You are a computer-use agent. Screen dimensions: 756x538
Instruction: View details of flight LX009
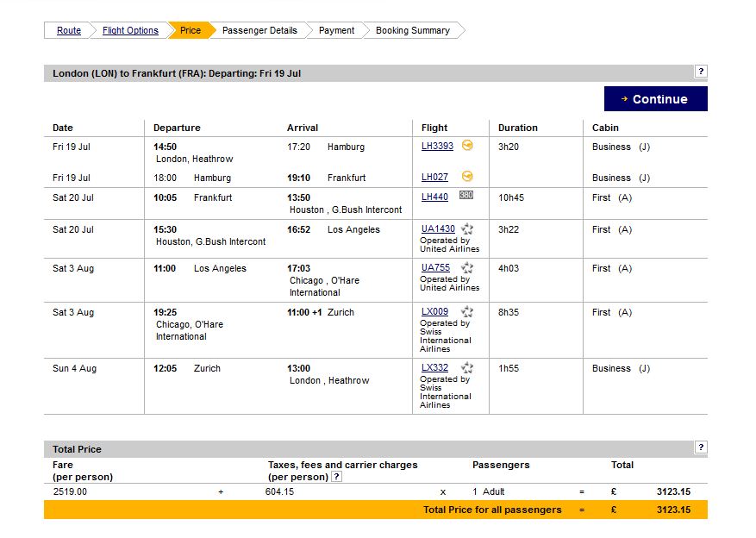click(434, 312)
